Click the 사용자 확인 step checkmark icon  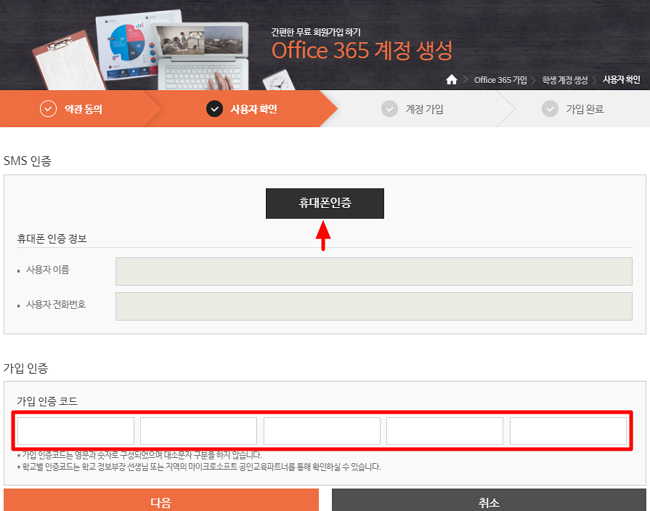214,109
